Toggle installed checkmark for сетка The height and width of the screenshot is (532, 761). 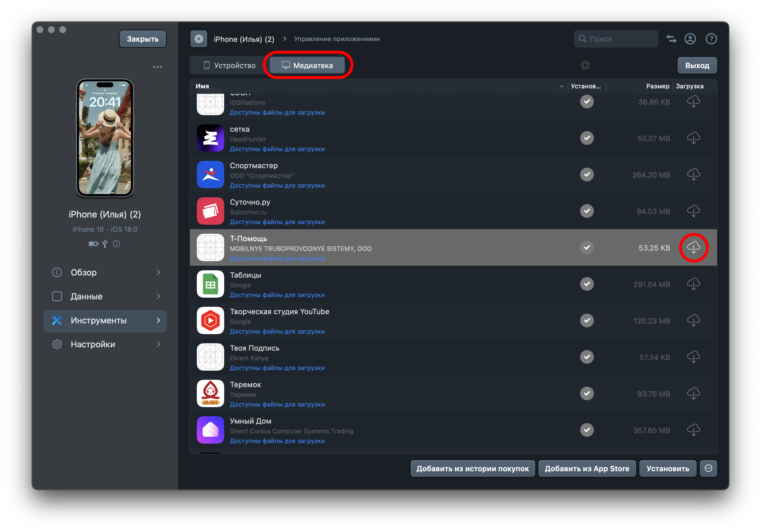[587, 138]
